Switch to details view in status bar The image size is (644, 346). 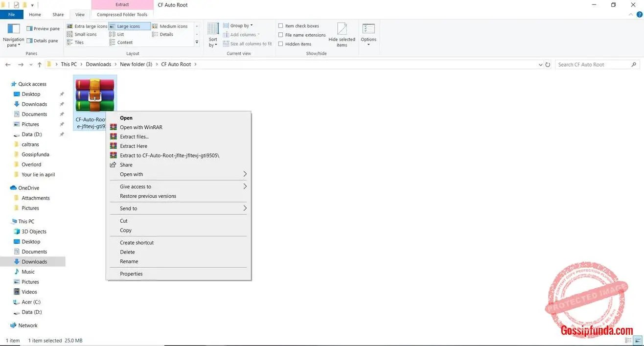pyautogui.click(x=628, y=340)
